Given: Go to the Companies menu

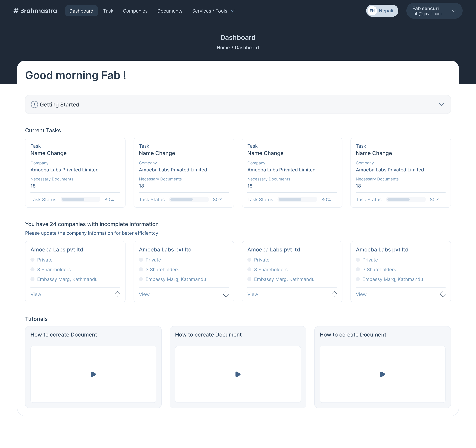Looking at the screenshot, I should pos(135,11).
